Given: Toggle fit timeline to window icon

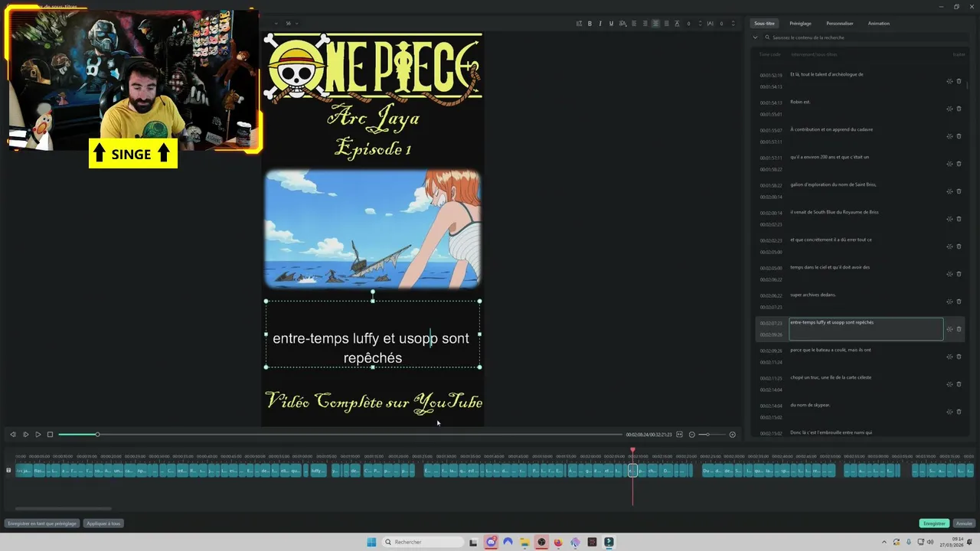Looking at the screenshot, I should click(679, 435).
